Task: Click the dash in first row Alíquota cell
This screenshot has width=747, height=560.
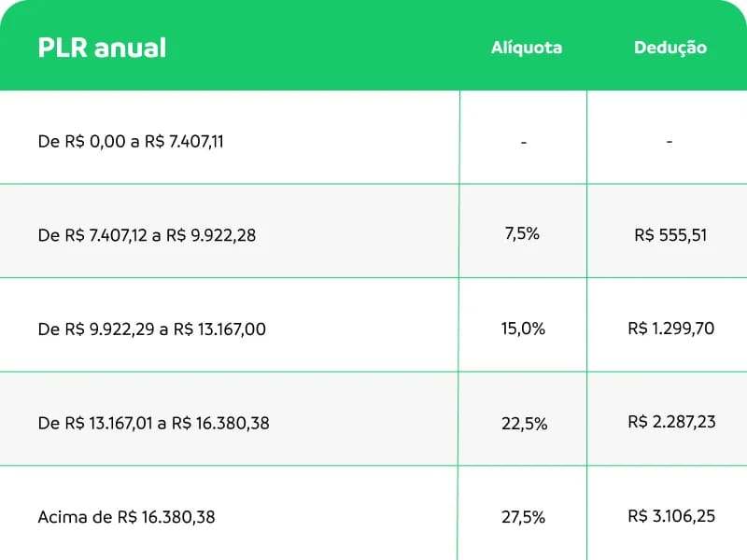Action: click(524, 142)
